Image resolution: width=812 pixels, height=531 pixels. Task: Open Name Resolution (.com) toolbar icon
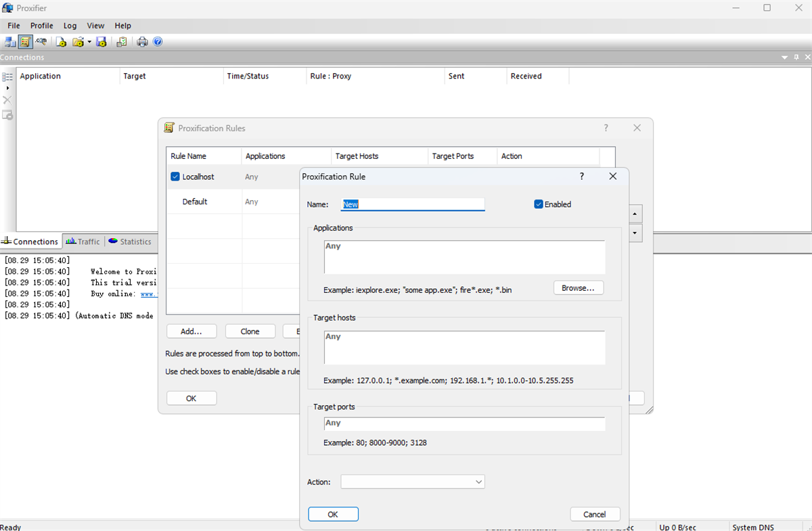pos(41,42)
